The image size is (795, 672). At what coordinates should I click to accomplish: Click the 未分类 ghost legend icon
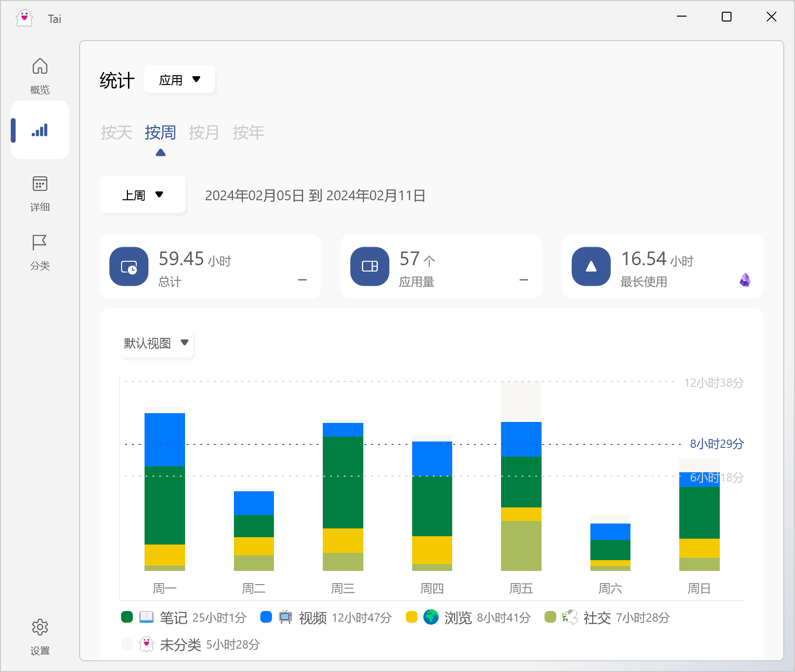pyautogui.click(x=146, y=644)
